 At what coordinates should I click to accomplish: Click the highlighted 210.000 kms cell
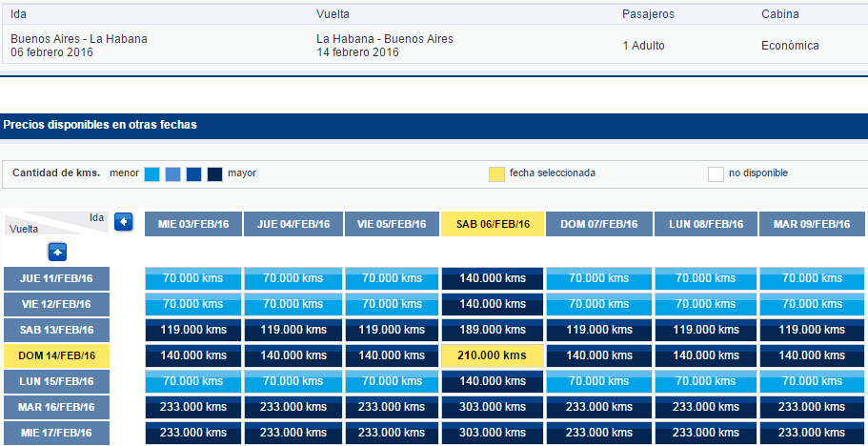[493, 355]
